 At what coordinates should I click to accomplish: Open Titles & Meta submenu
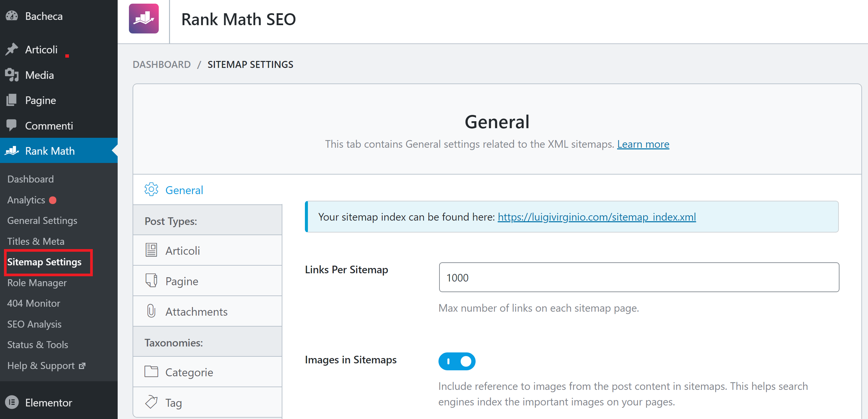click(x=36, y=241)
